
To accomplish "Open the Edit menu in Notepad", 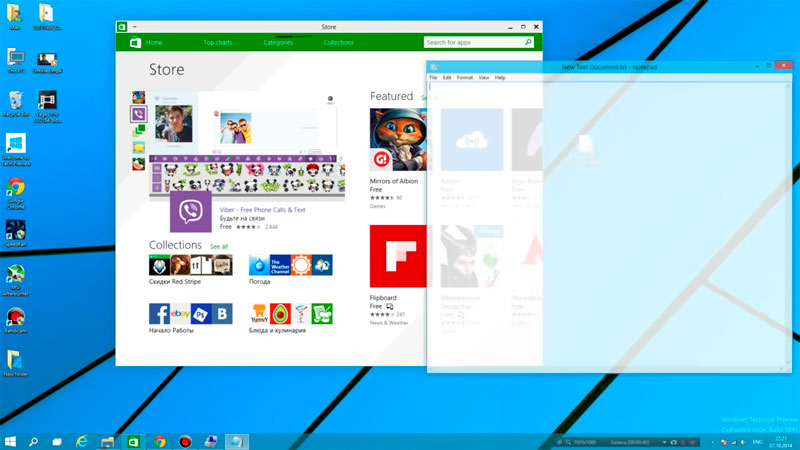I will pyautogui.click(x=447, y=78).
